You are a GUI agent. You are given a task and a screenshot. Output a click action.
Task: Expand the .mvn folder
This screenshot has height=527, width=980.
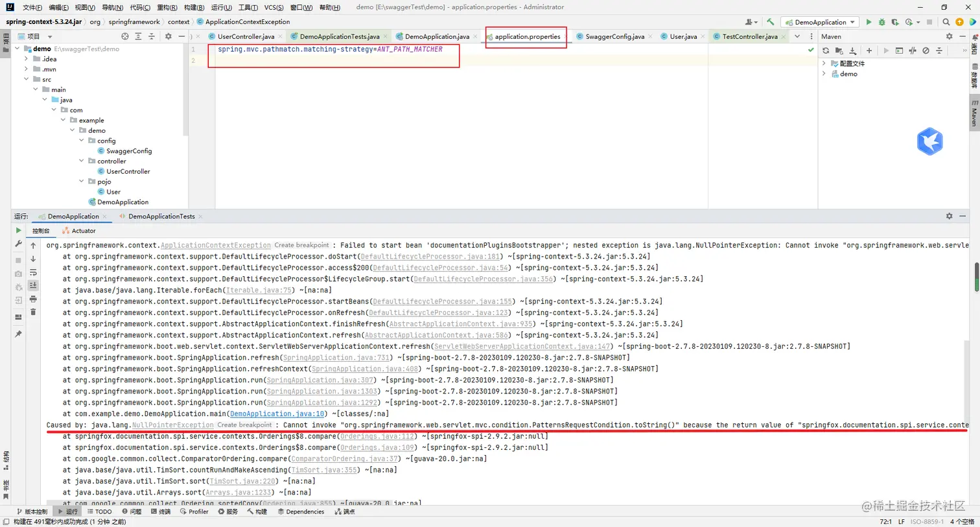[x=27, y=69]
